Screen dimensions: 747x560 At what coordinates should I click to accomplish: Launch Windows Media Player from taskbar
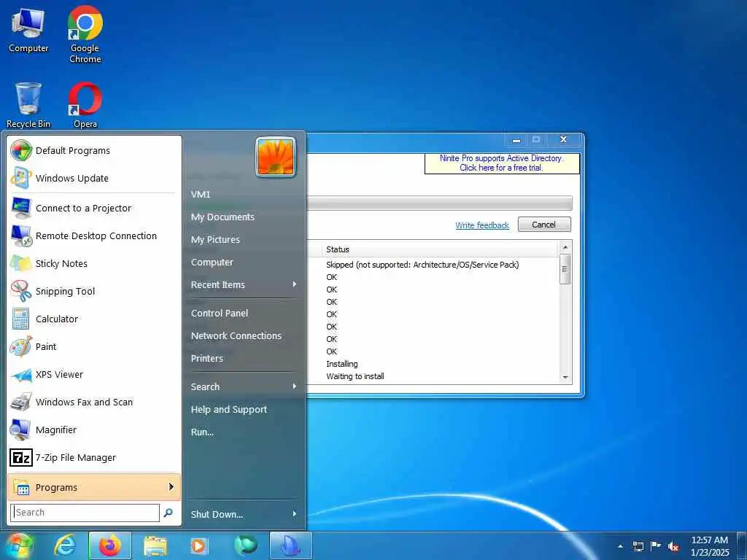pos(199,545)
